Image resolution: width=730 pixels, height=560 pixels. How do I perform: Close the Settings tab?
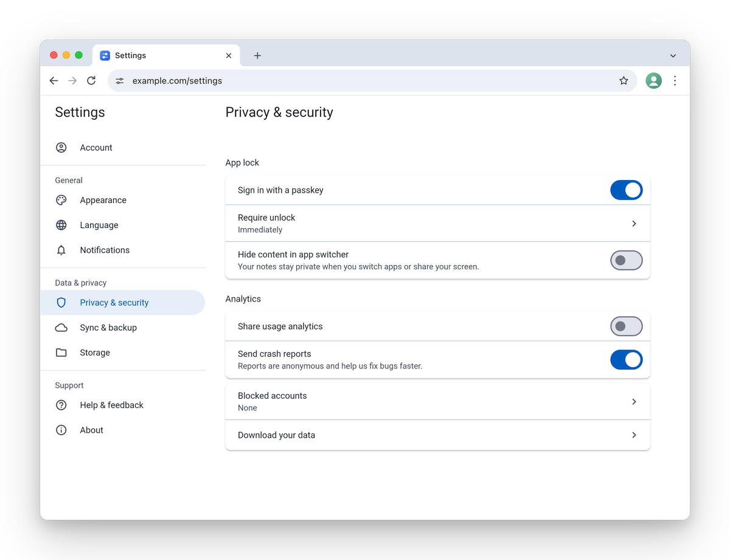(229, 55)
